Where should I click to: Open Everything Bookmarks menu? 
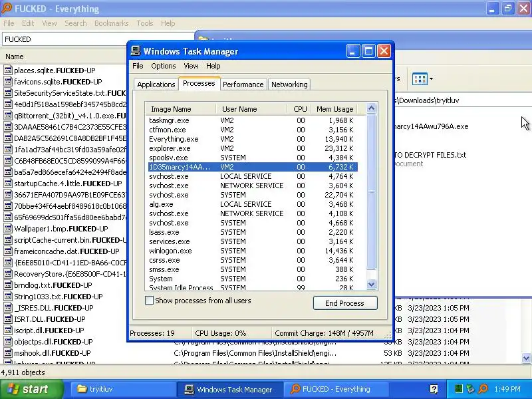tap(111, 23)
